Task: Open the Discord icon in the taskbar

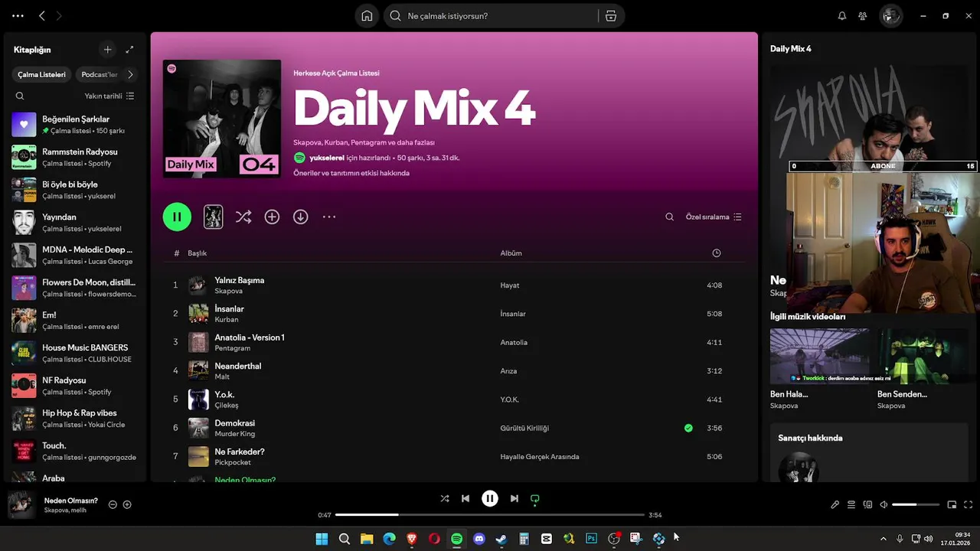Action: (479, 539)
